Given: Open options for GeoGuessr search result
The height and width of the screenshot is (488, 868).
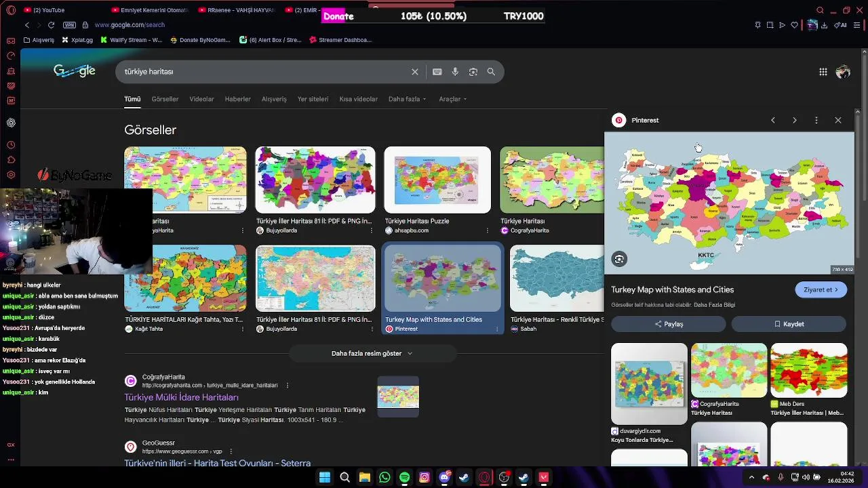Looking at the screenshot, I should click(x=231, y=451).
